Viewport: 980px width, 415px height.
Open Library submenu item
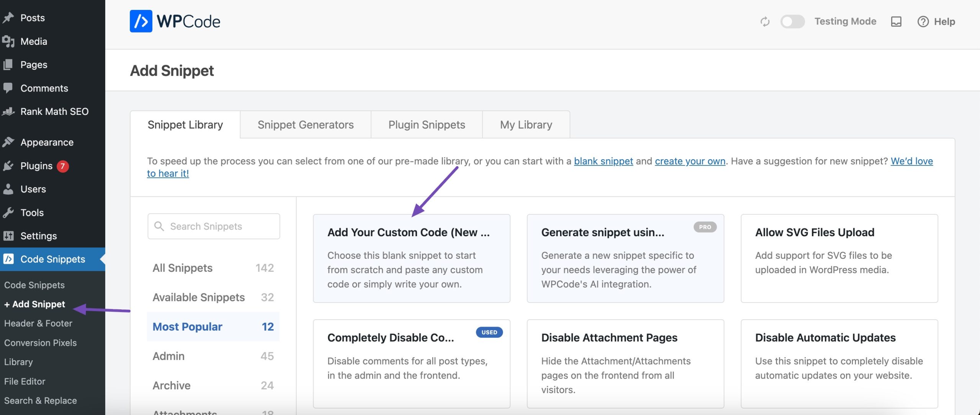[x=18, y=362]
